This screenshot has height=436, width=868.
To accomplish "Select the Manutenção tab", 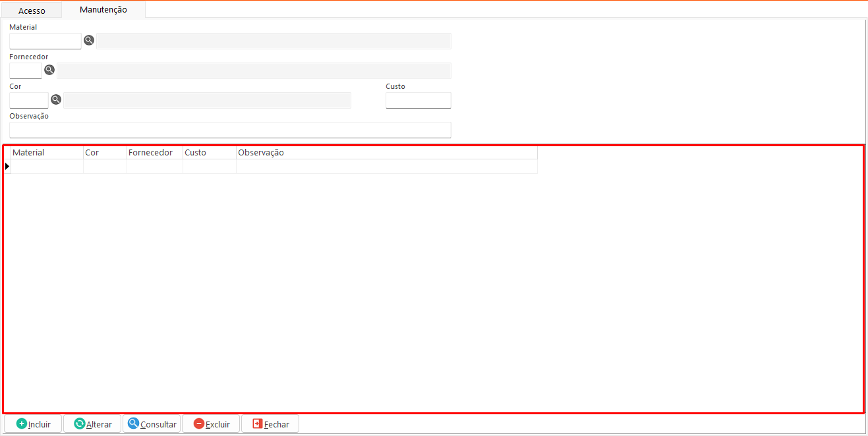I will pos(103,10).
